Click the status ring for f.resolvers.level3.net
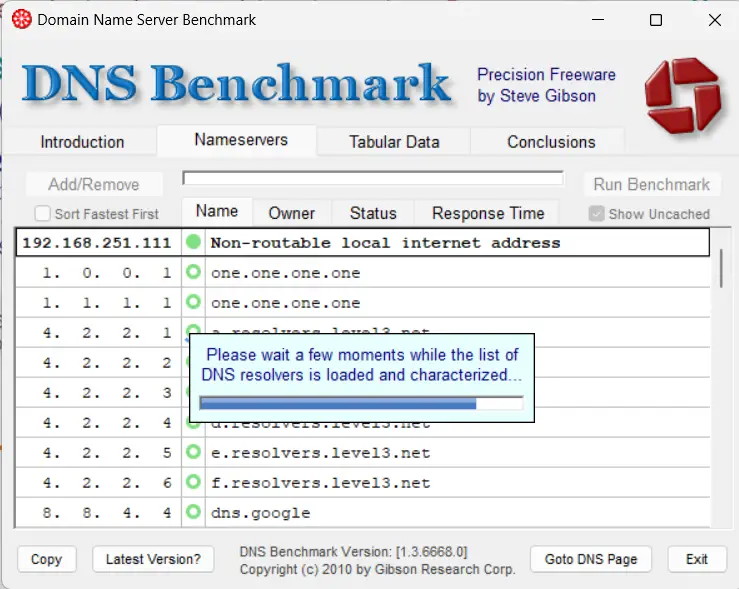The height and width of the screenshot is (589, 739). click(x=193, y=483)
